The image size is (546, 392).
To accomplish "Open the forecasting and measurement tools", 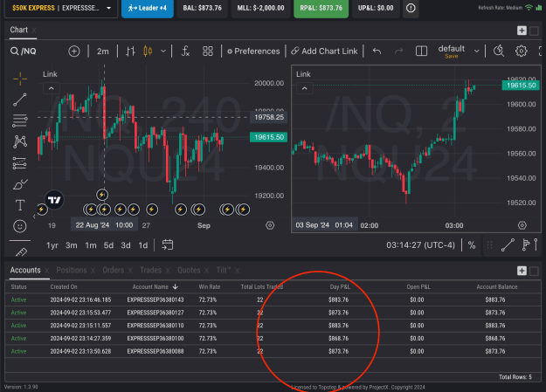I will 20,163.
